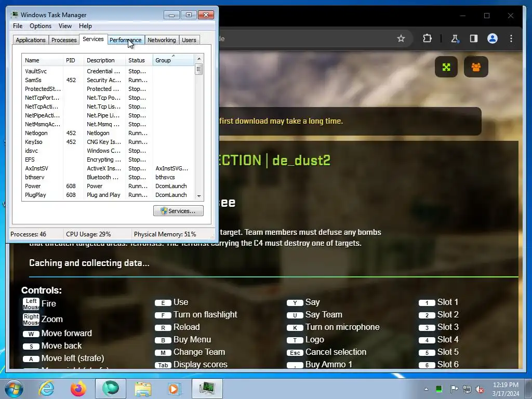Open the Windows Media Player taskbar icon

tap(175, 389)
